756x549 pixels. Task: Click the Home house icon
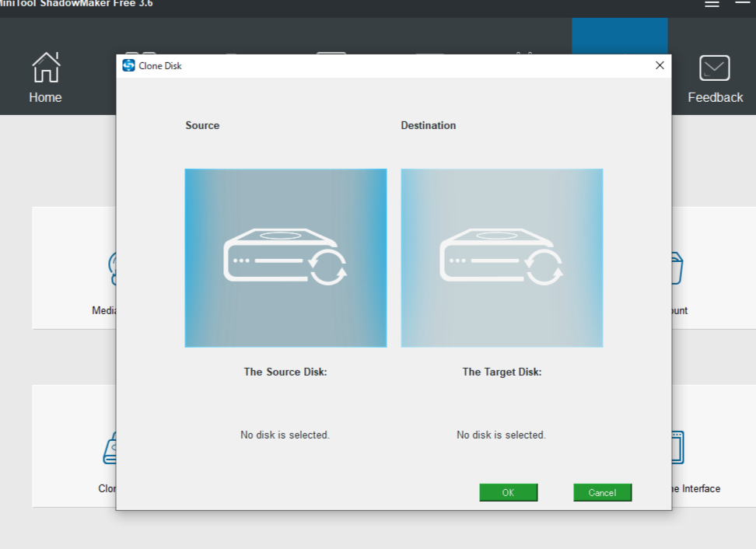pos(45,68)
